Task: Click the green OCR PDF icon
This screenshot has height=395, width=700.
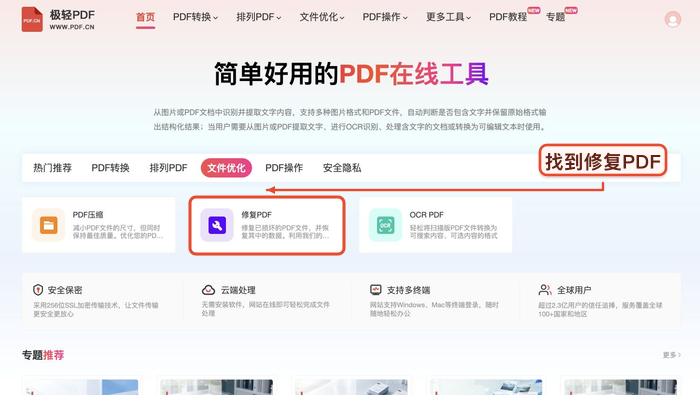Action: (x=385, y=225)
